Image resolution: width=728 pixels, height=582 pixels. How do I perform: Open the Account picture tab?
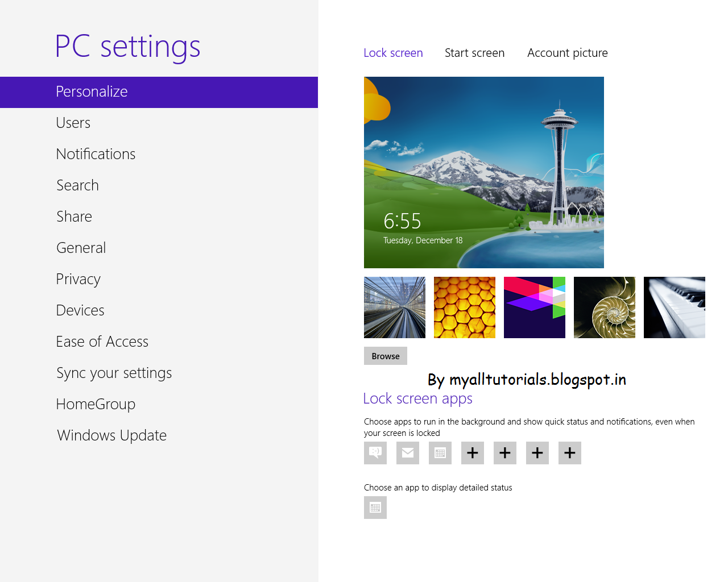pyautogui.click(x=567, y=52)
